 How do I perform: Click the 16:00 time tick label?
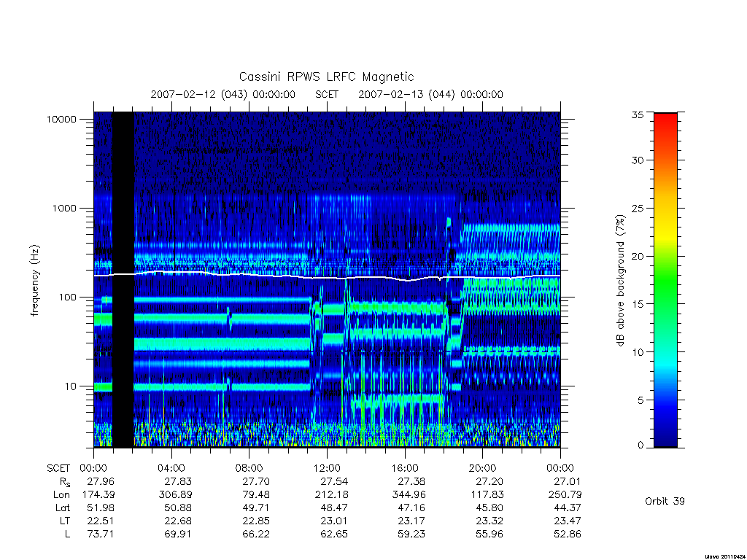point(405,469)
